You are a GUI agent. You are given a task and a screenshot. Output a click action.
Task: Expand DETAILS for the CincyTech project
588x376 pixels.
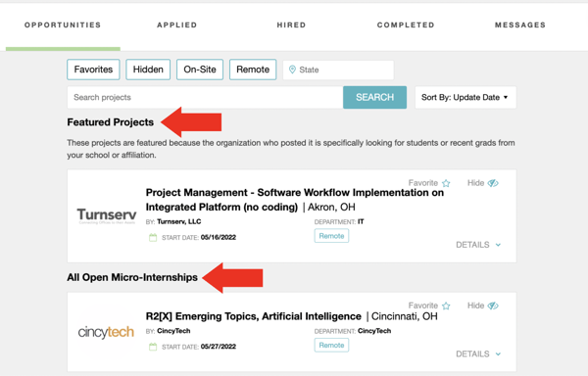pos(478,354)
